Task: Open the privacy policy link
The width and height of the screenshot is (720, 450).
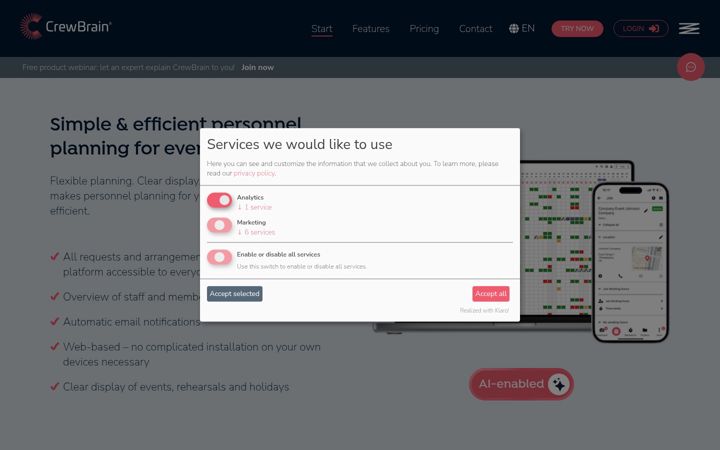Action: point(254,174)
